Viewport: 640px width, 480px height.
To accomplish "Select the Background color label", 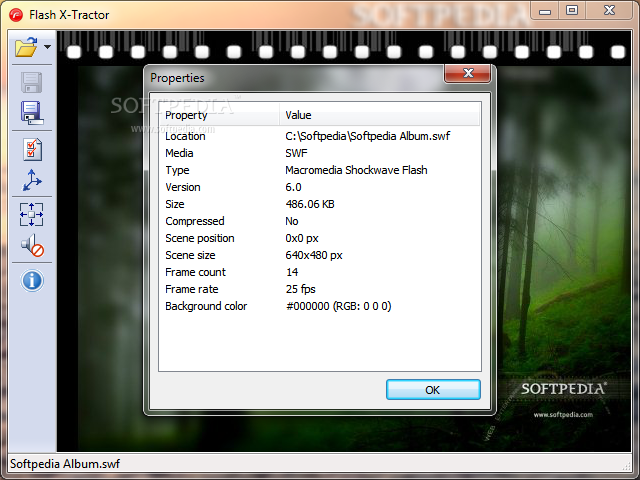I will [206, 307].
